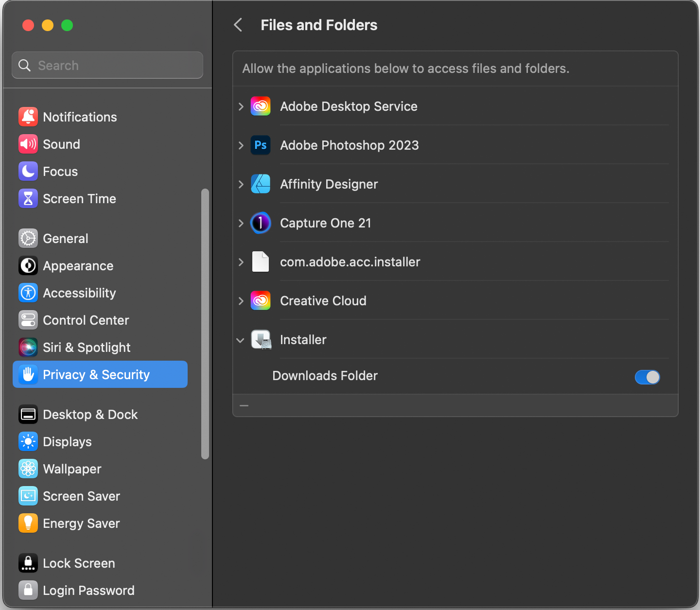700x610 pixels.
Task: Click the Adobe Desktop Service app icon
Action: pyautogui.click(x=261, y=106)
